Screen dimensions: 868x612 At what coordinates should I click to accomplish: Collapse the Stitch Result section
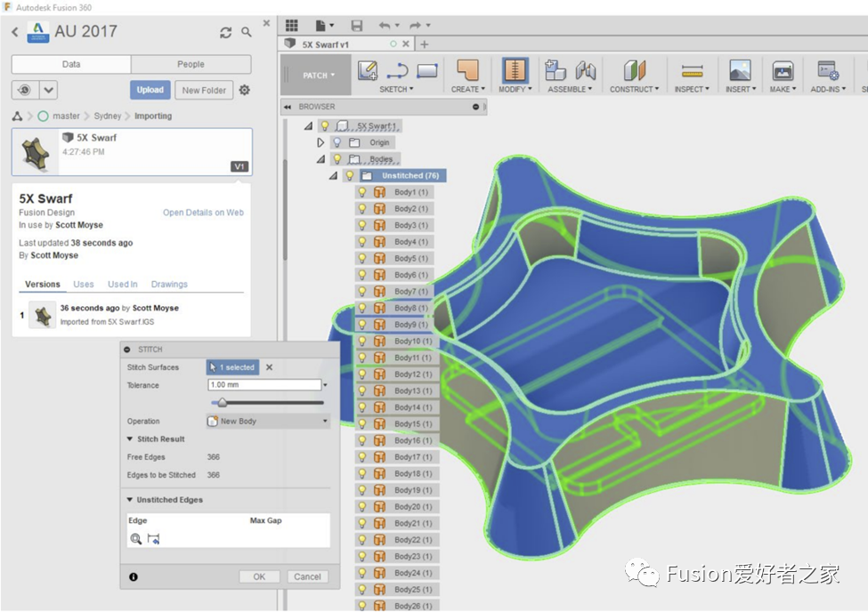131,439
